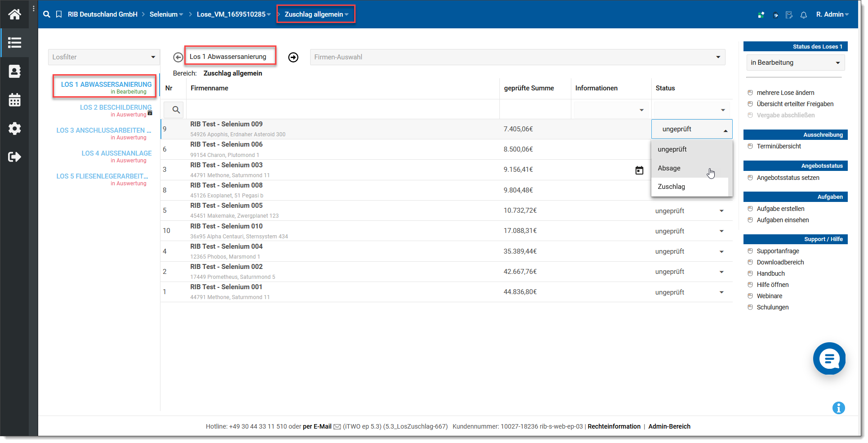
Task: Open the Admin-Bereich footer link
Action: coord(669,426)
